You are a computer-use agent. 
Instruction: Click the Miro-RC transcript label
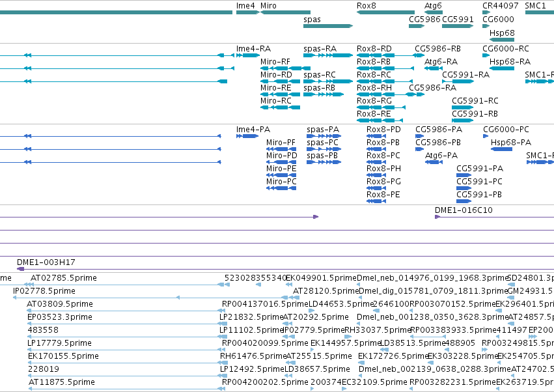point(276,101)
